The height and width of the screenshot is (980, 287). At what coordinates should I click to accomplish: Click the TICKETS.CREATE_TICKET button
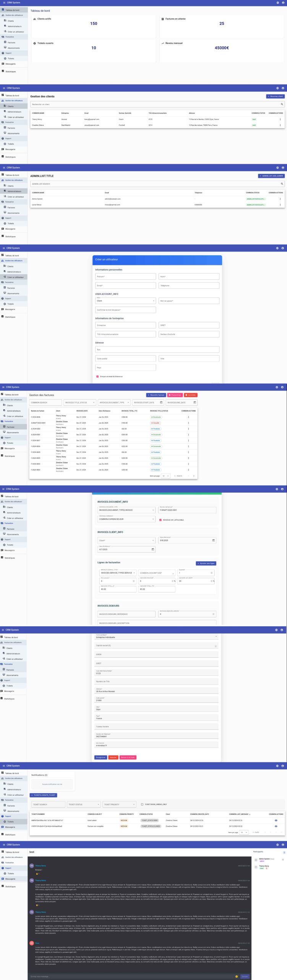pos(44,795)
